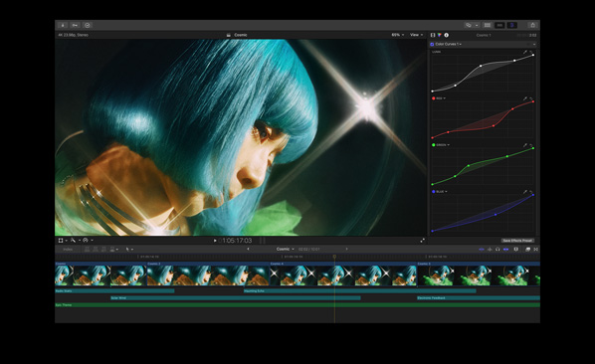Viewport: 595px width, 364px height.
Task: Click the headphones audio skimming icon
Action: pyautogui.click(x=497, y=249)
